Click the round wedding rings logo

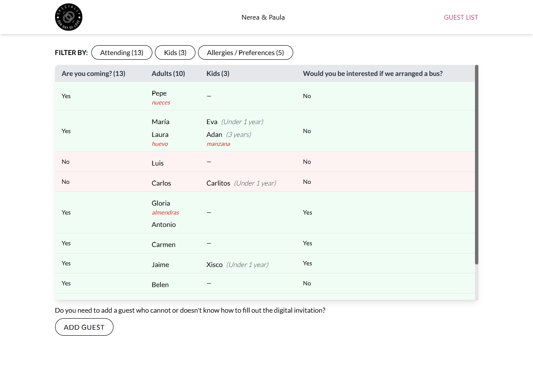69,17
